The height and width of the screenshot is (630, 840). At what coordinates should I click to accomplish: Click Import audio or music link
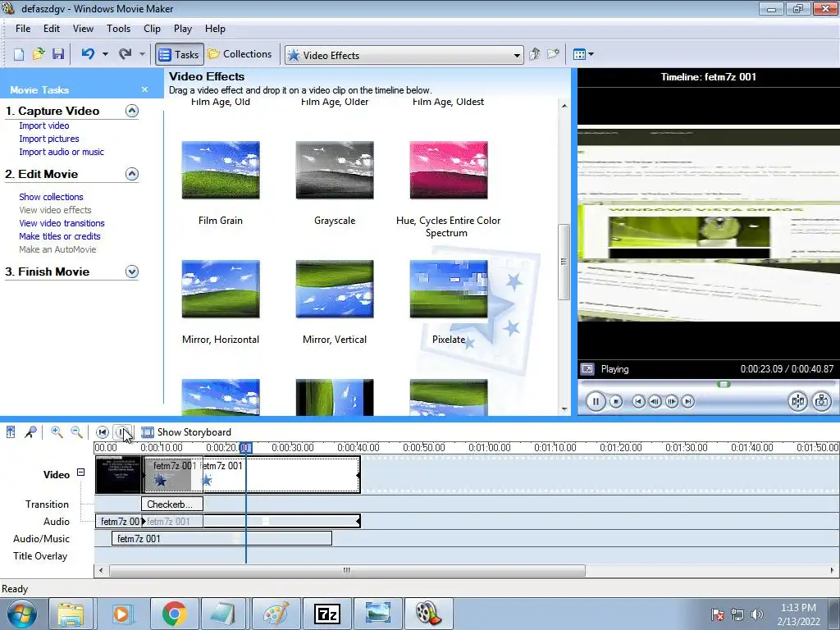pos(62,152)
